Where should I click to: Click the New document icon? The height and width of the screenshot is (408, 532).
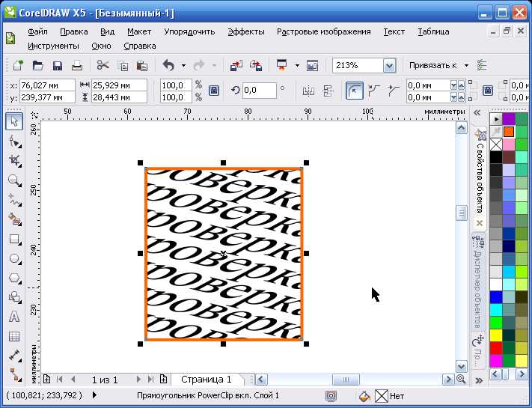tap(18, 65)
